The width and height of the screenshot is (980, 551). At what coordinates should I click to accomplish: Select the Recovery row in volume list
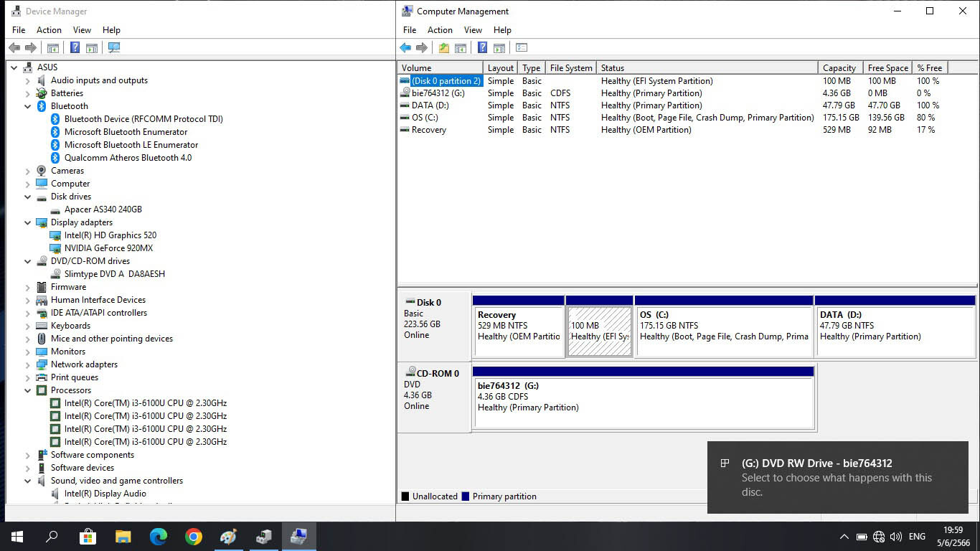[688, 130]
